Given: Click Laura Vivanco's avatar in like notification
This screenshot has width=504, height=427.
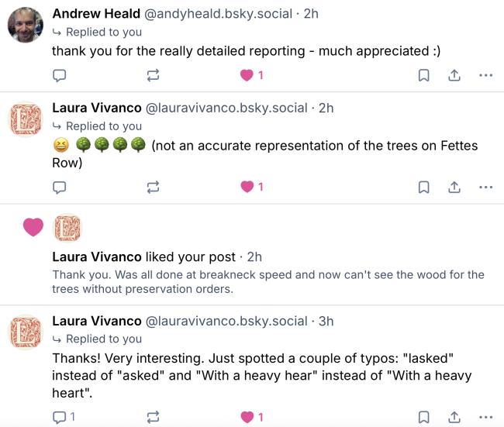Looking at the screenshot, I should 67,228.
